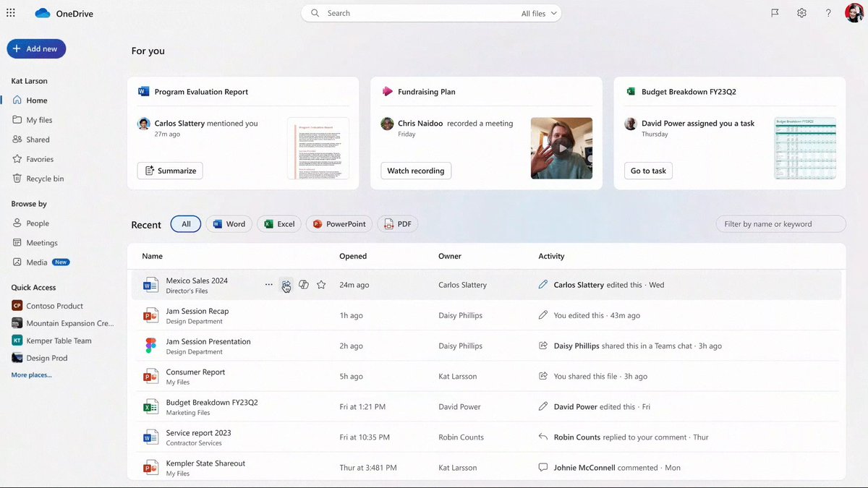The width and height of the screenshot is (868, 488).
Task: Click the search magnifier icon
Action: pyautogui.click(x=315, y=13)
